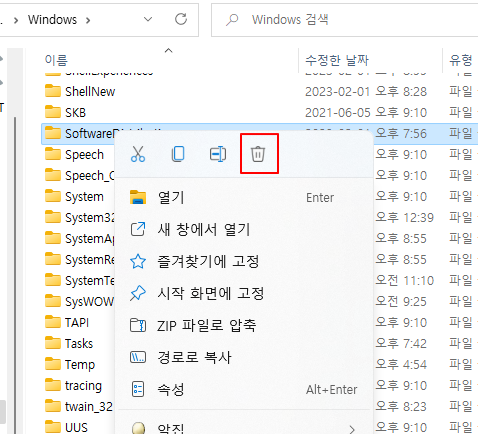The width and height of the screenshot is (478, 434).
Task: Click the SysWOW64 folder icon
Action: tap(53, 301)
